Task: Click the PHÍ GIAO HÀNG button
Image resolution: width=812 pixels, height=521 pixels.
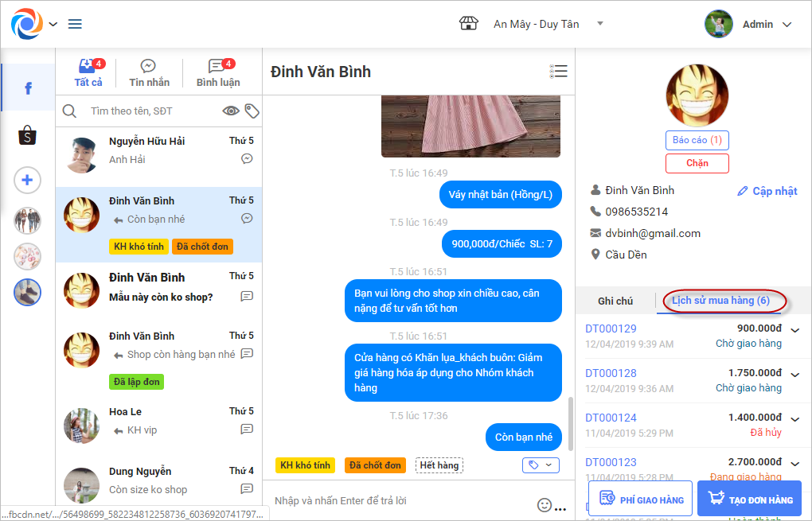Action: pos(641,498)
